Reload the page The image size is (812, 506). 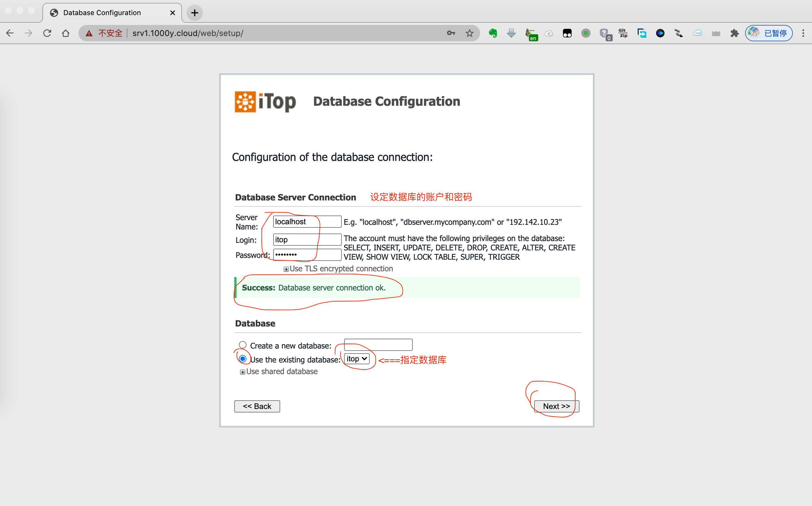click(x=47, y=33)
